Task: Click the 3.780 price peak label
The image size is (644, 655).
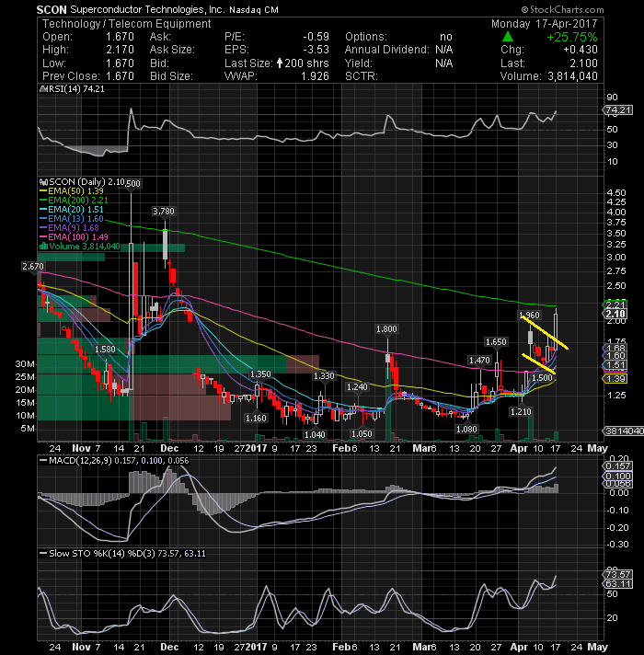Action: coord(163,211)
